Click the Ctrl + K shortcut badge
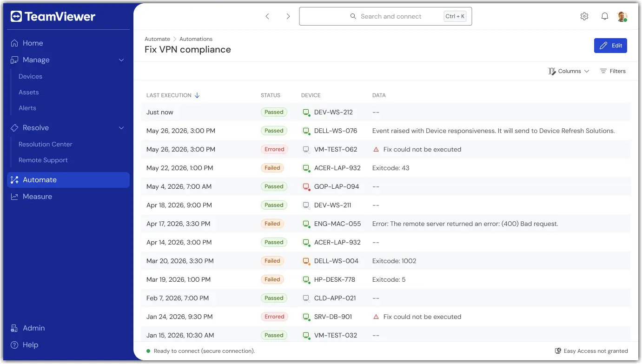Image resolution: width=642 pixels, height=364 pixels. point(455,16)
